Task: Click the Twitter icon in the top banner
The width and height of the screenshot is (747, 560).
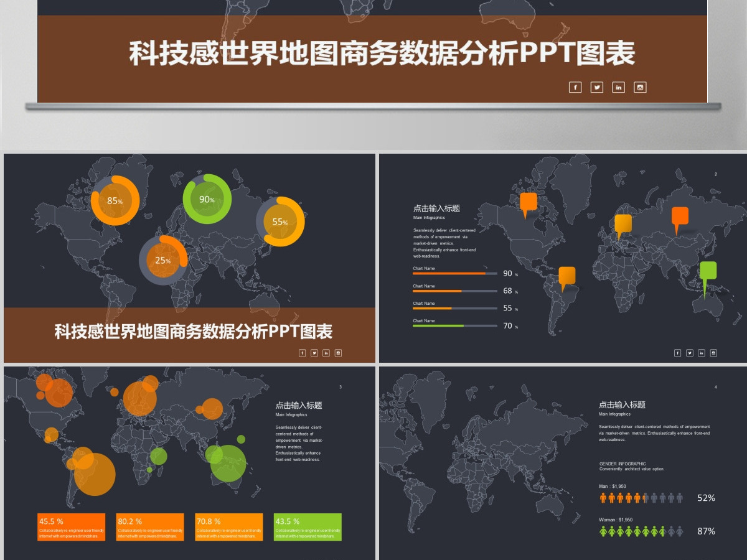Action: tap(597, 87)
